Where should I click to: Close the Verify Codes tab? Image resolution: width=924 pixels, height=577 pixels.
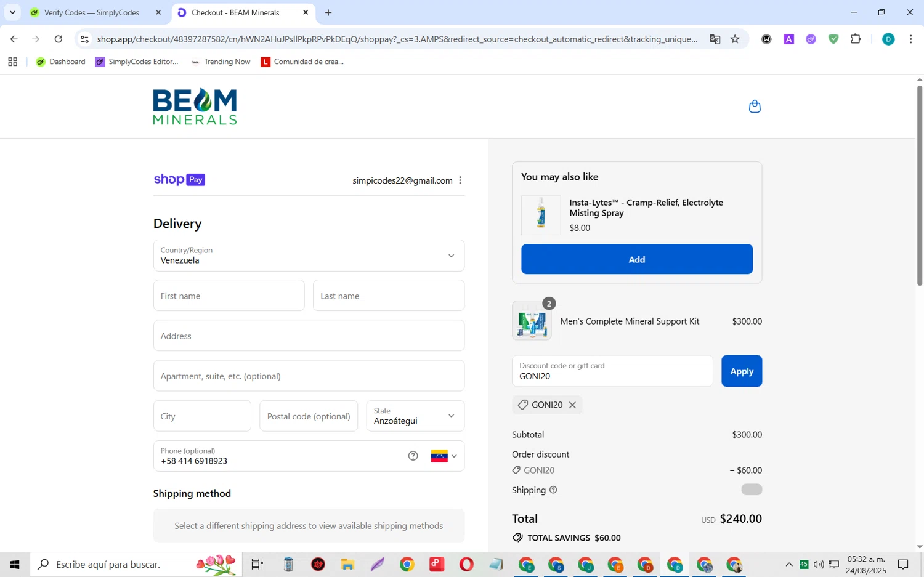[x=158, y=12]
